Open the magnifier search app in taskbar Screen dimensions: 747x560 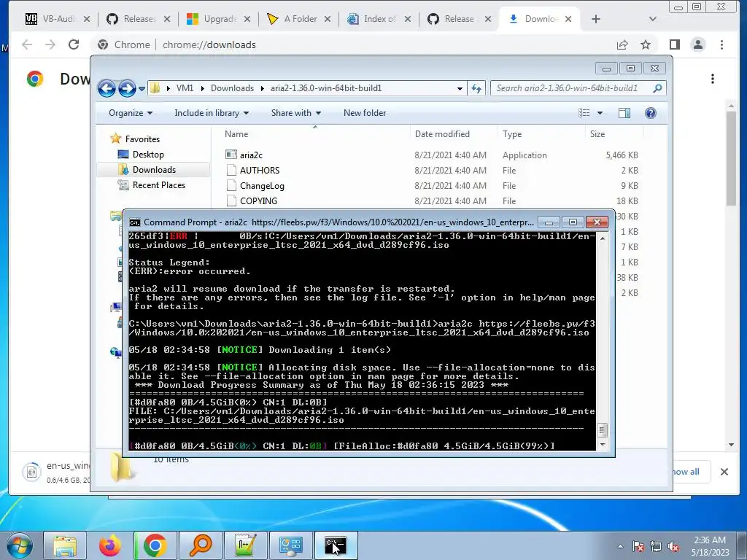200,545
